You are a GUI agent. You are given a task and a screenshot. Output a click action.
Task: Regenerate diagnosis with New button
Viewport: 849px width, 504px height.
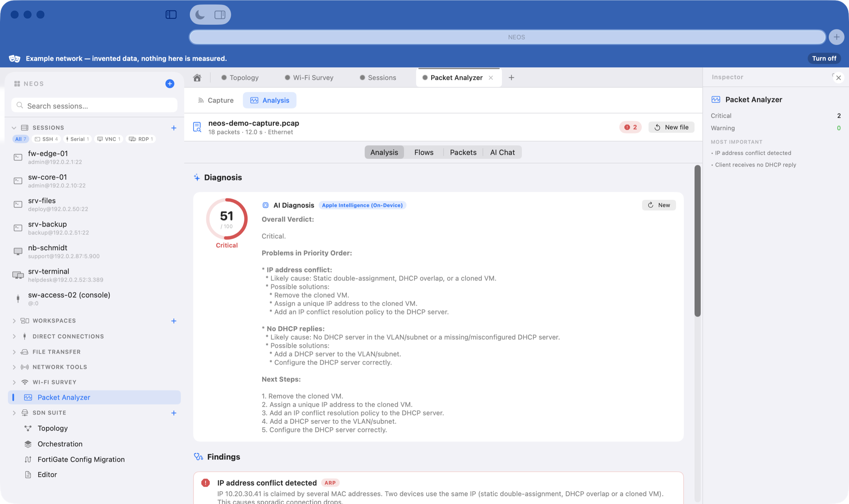(659, 205)
